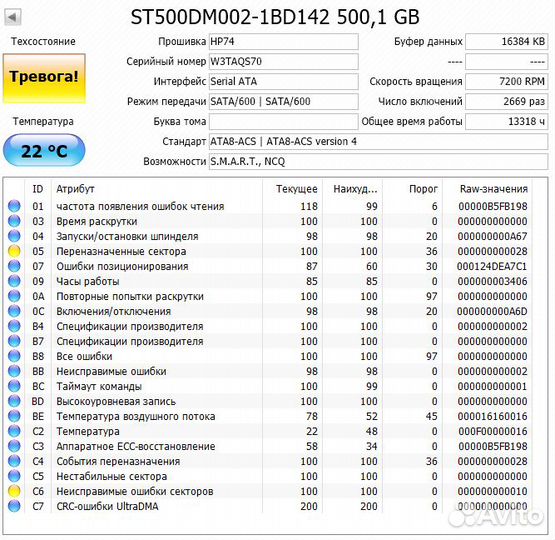Click raw value 000000000010
Viewport: 555px width, 540px height.
(x=492, y=492)
